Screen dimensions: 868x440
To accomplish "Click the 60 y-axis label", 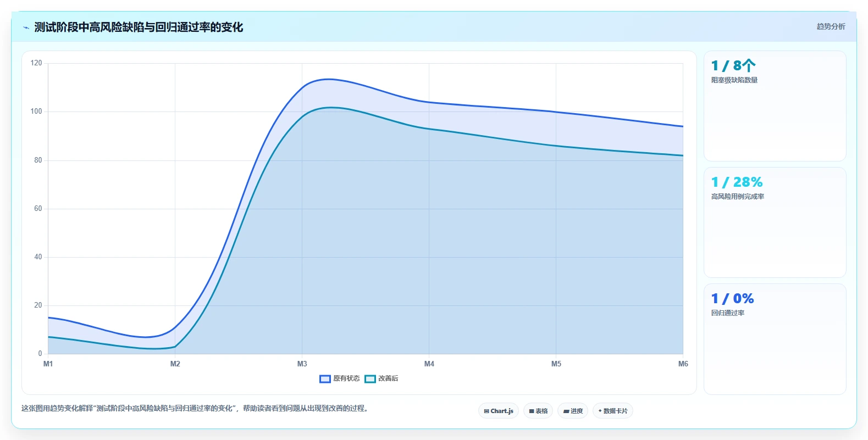I will click(38, 209).
